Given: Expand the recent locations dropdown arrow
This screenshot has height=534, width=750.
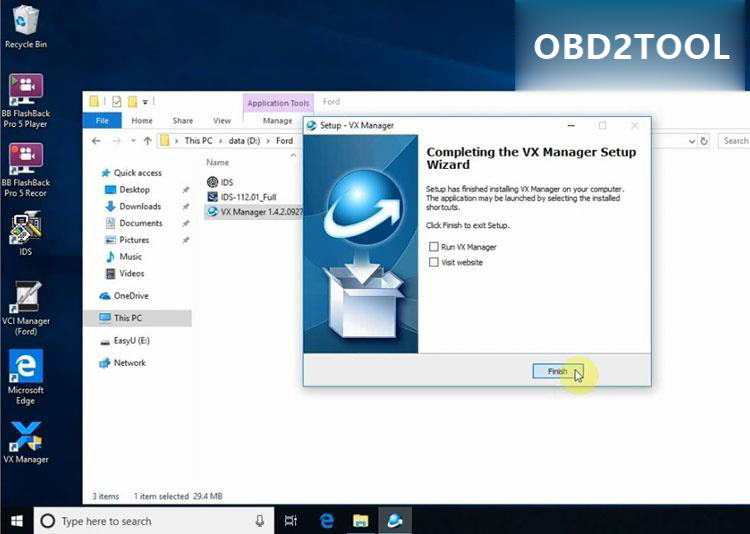Looking at the screenshot, I should (133, 141).
